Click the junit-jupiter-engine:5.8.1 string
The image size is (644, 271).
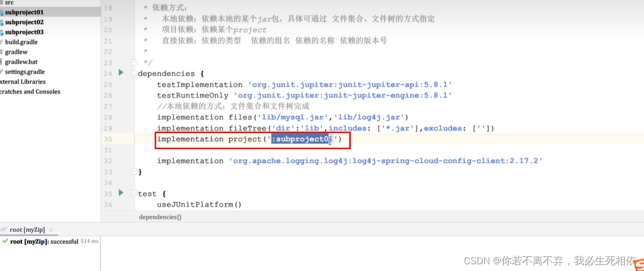click(x=343, y=95)
